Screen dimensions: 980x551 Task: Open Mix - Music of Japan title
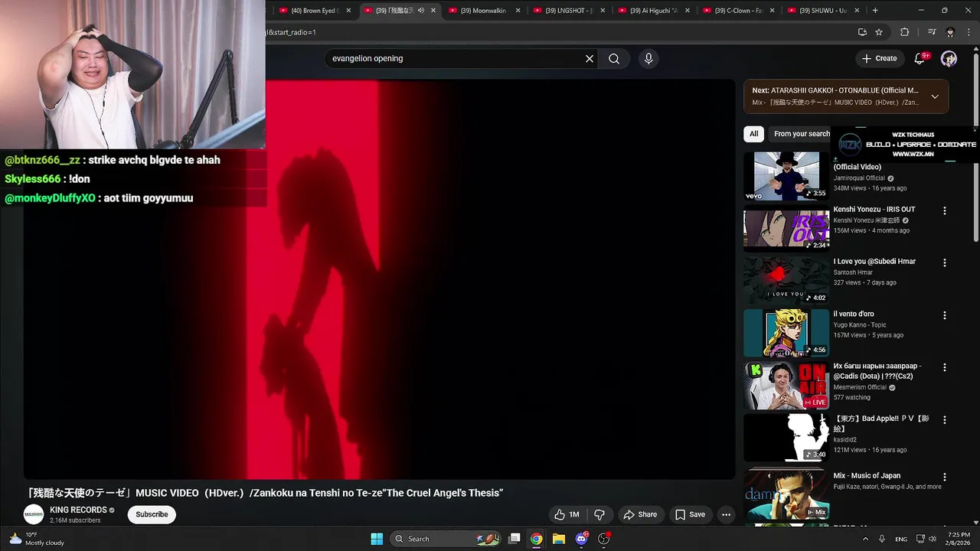click(867, 476)
